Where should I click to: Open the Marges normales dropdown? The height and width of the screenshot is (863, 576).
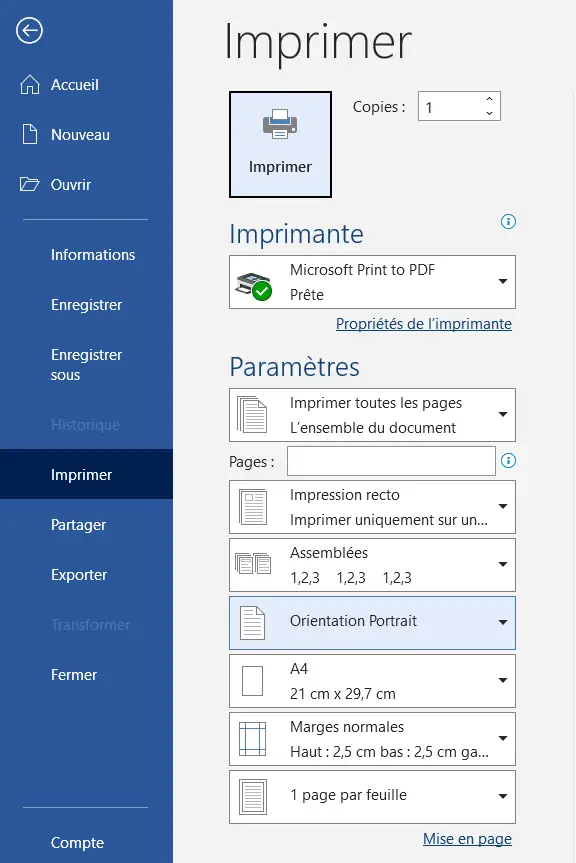(372, 739)
